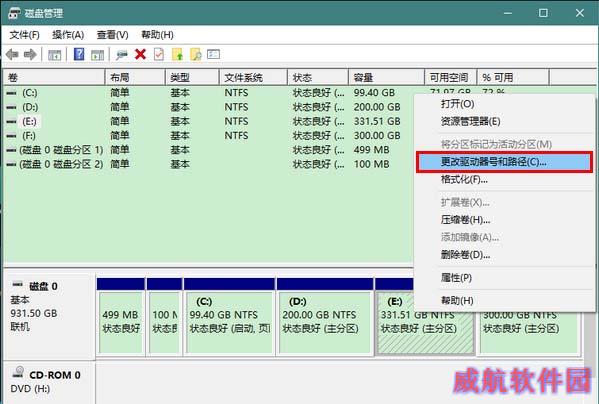Open the 文件(F) menu
Screen dimensions: 599x404
[x=24, y=35]
